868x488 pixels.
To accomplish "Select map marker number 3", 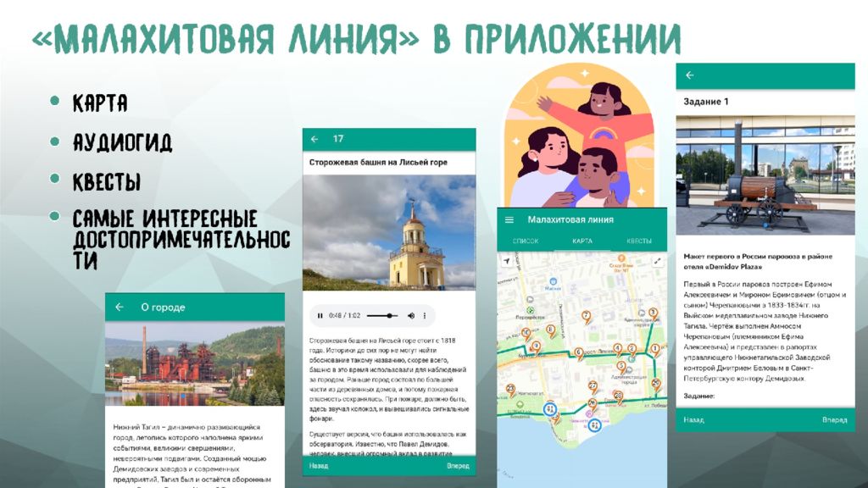I will click(653, 313).
